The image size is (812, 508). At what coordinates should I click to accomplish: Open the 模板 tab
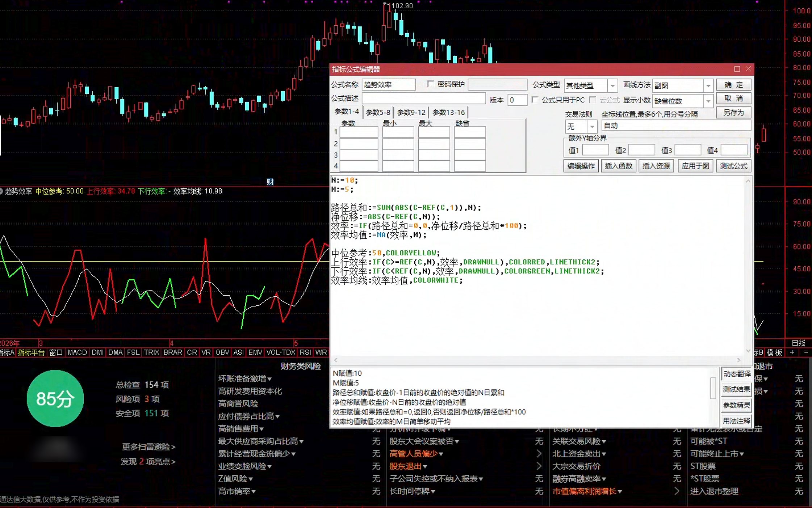[774, 352]
